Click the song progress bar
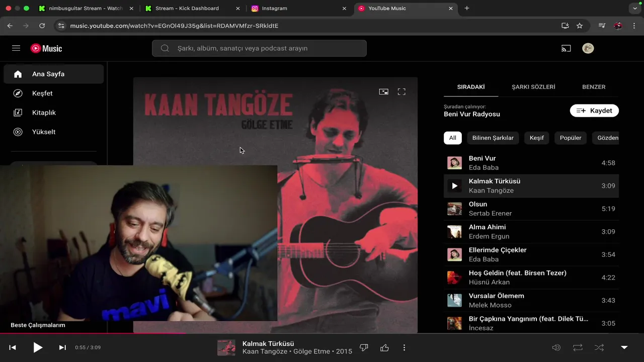The width and height of the screenshot is (644, 362). click(322, 333)
